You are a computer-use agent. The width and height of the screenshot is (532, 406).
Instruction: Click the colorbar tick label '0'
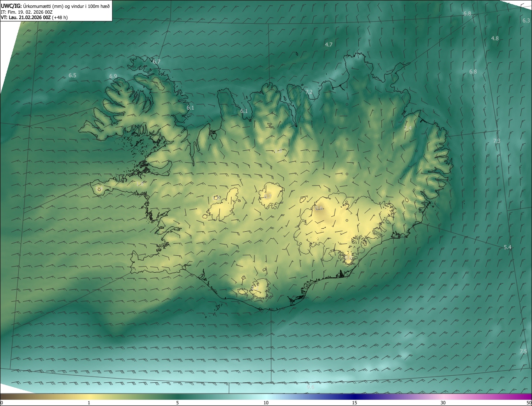click(1, 403)
